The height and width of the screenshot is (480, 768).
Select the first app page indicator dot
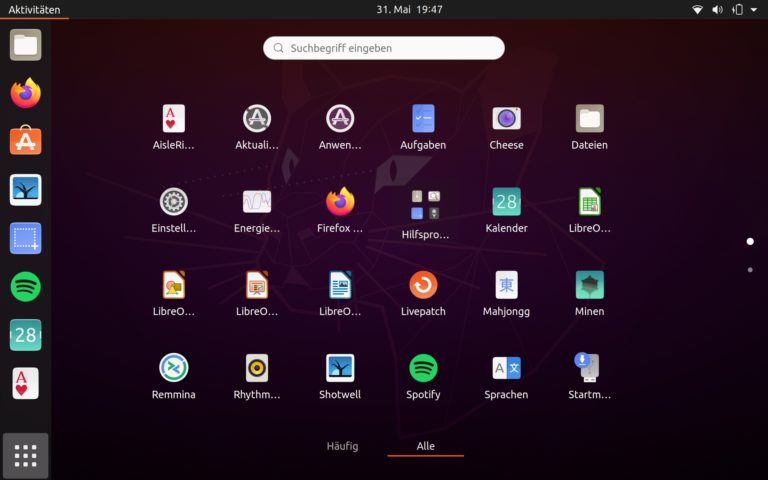click(x=750, y=241)
